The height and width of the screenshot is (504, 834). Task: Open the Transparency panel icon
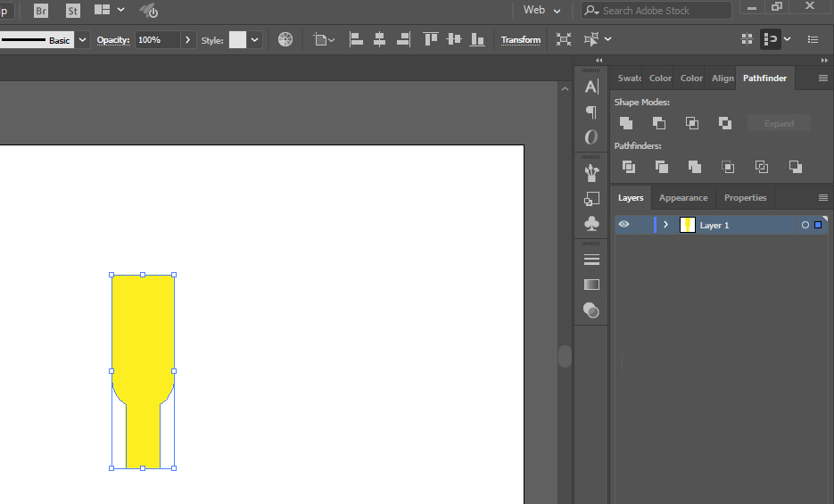click(591, 310)
